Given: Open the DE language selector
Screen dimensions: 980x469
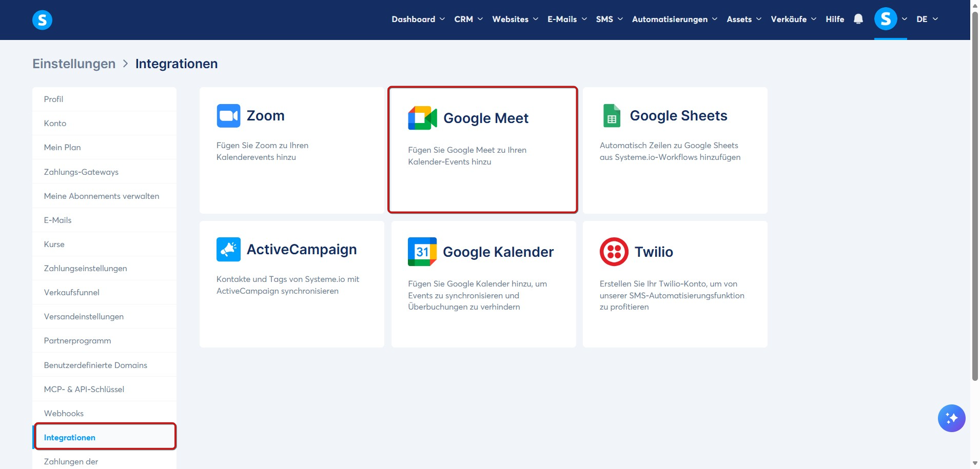Looking at the screenshot, I should tap(927, 19).
